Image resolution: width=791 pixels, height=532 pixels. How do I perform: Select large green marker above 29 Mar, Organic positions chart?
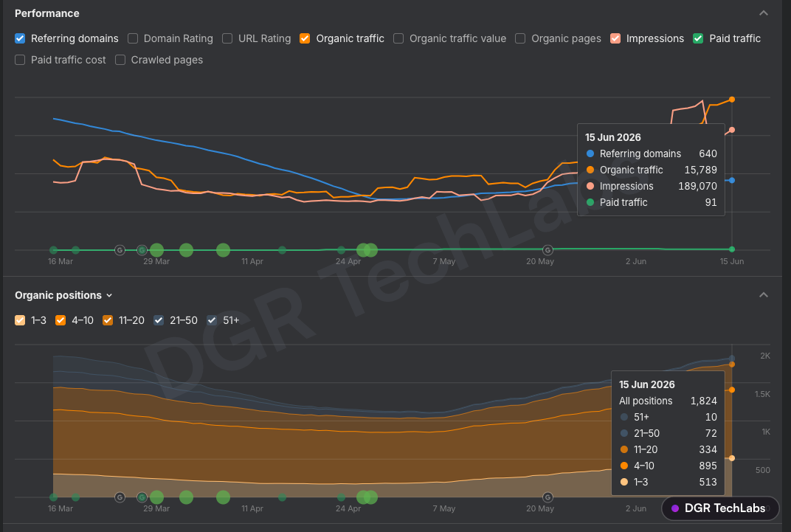[x=157, y=497]
